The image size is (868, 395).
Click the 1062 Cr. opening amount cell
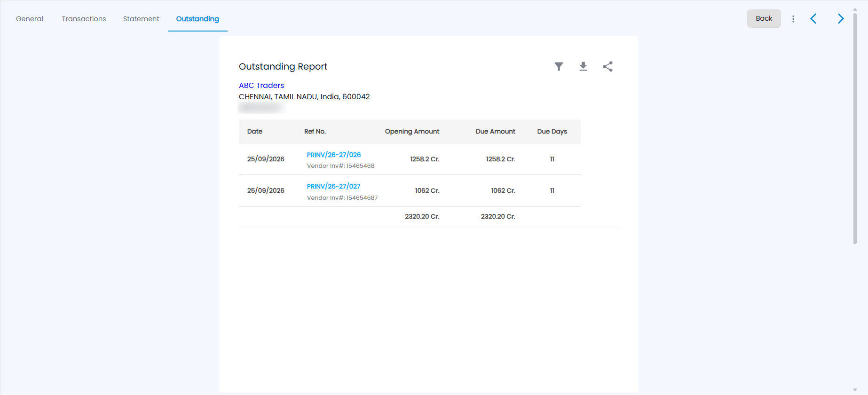click(427, 190)
